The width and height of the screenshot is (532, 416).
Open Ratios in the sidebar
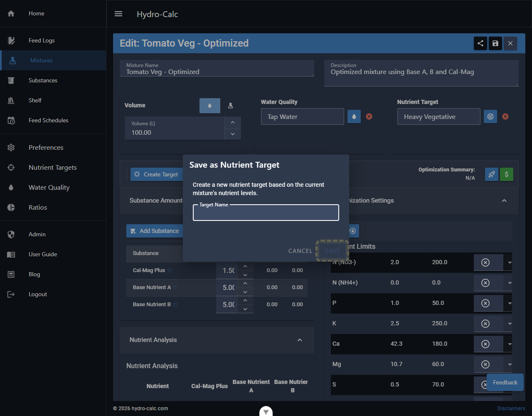pos(53,207)
